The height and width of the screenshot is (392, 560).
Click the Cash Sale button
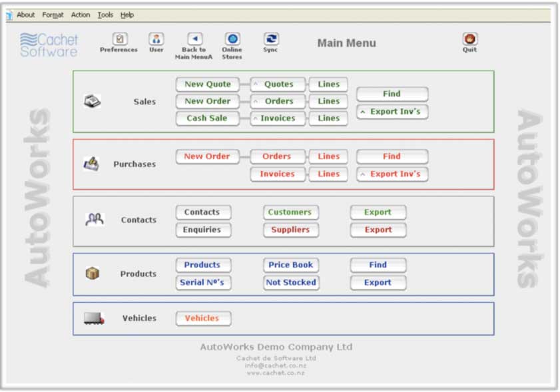(208, 118)
